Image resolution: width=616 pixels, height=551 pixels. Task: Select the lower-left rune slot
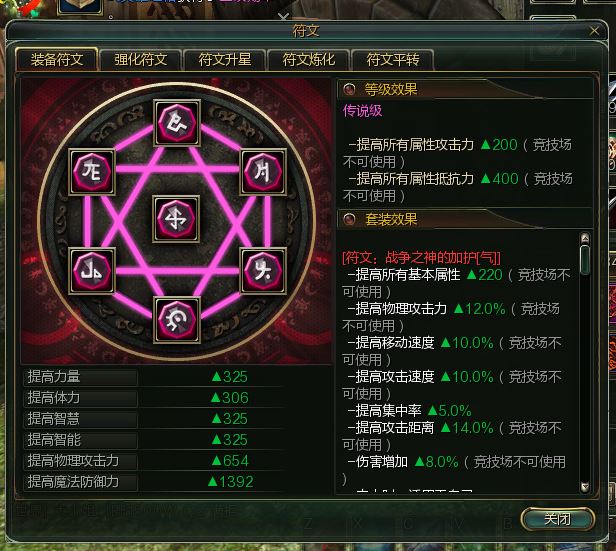[92, 271]
